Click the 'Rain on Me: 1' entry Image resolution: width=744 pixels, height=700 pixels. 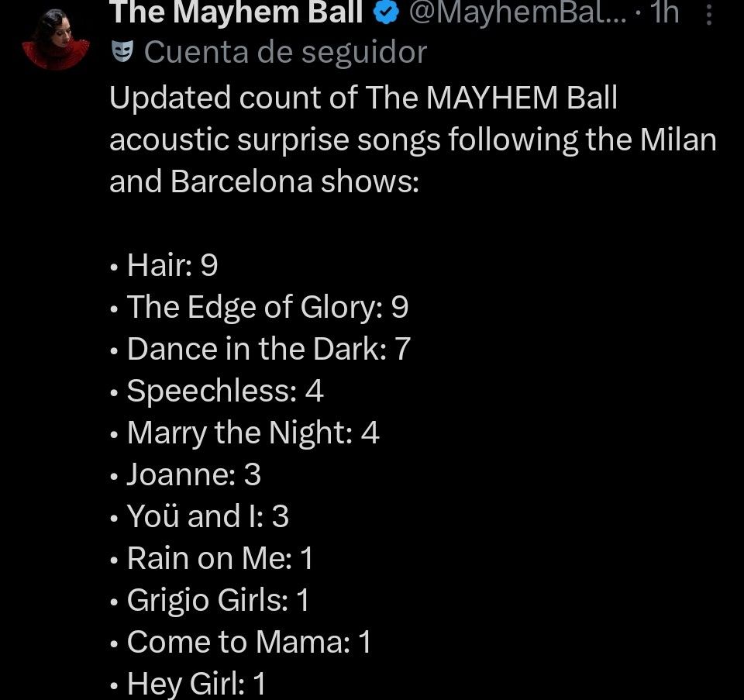coord(220,559)
